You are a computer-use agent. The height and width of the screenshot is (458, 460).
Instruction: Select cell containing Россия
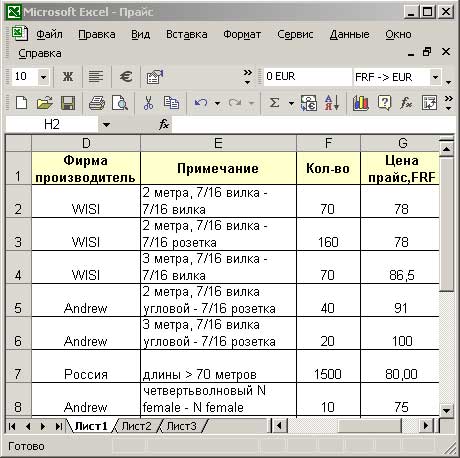point(86,366)
